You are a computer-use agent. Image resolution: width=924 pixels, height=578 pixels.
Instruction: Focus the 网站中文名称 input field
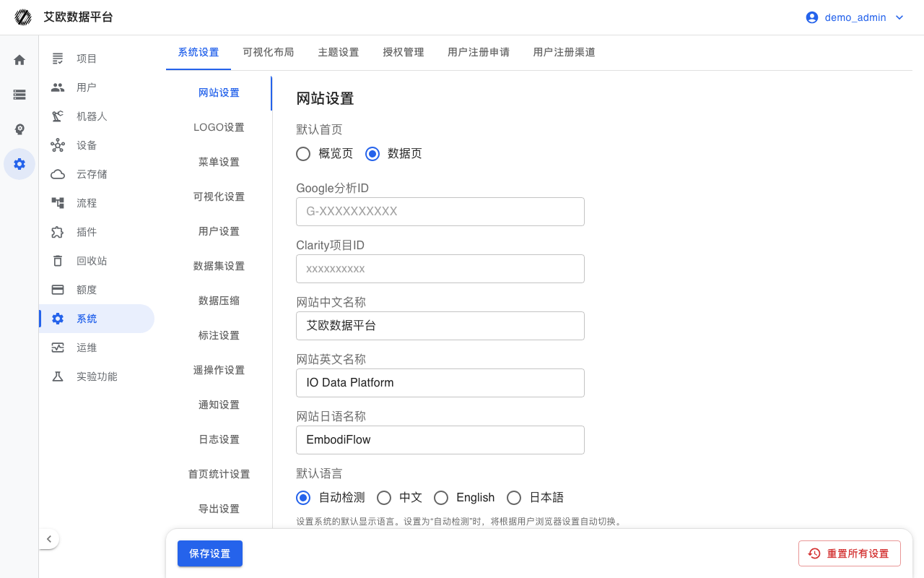(440, 326)
